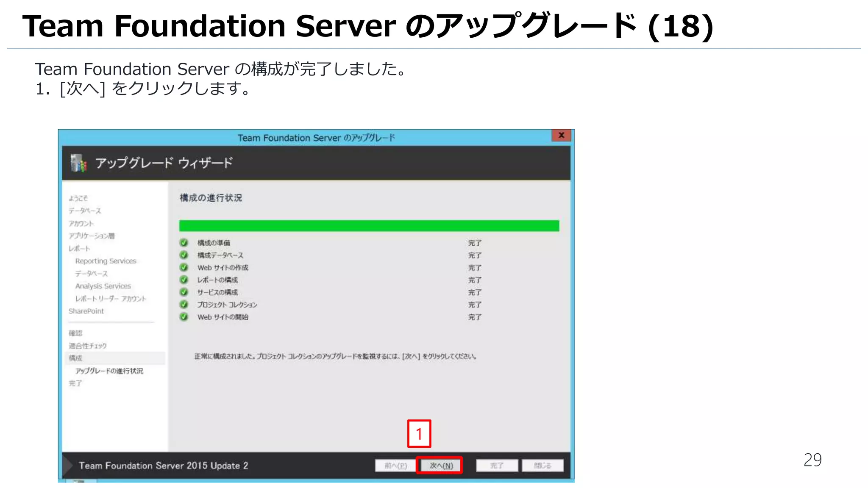Screen dimensions: 868x488
Task: Click the プロジェクト コレクション row label
Action: [x=227, y=304]
